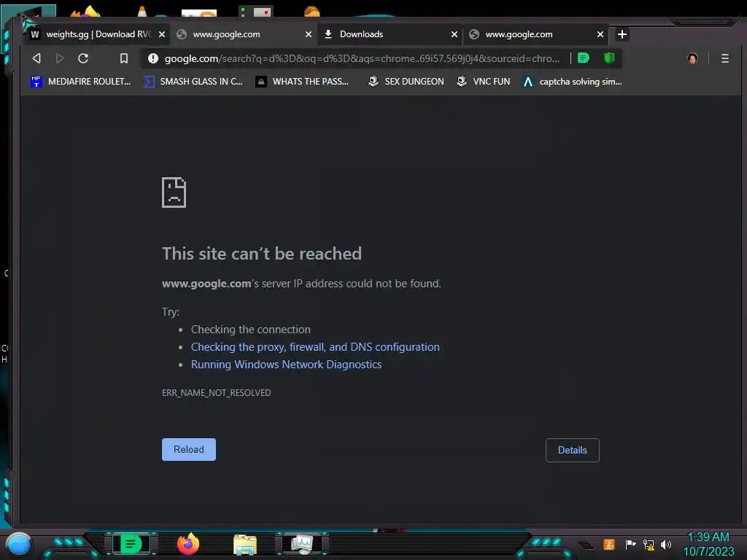Click the Details button
The width and height of the screenshot is (747, 560).
click(572, 450)
